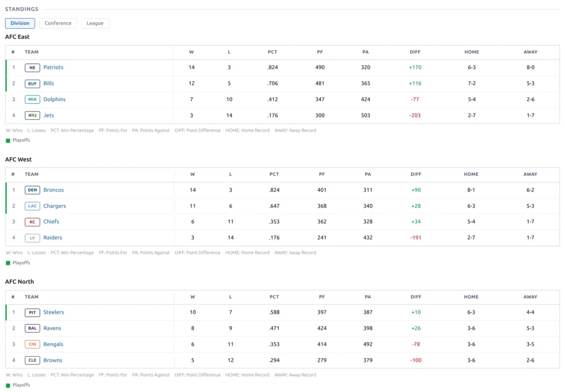Open the Chiefs team link
Viewport: 565px width, 392px height.
(51, 222)
